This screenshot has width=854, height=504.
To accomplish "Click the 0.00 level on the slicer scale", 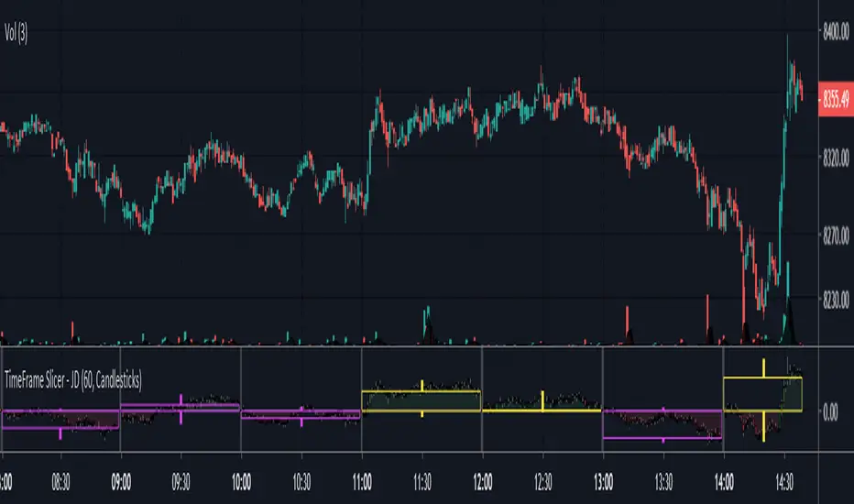I will pyautogui.click(x=830, y=412).
